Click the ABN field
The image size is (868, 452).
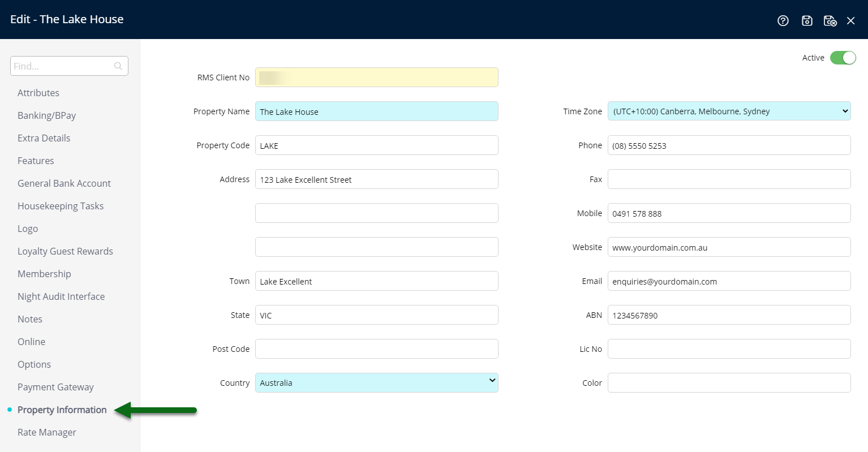click(729, 315)
